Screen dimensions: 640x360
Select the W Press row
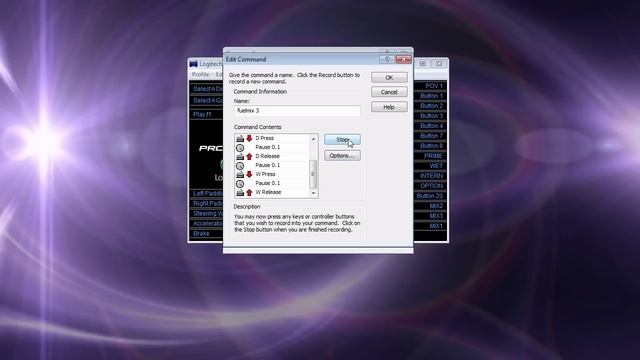pos(272,174)
